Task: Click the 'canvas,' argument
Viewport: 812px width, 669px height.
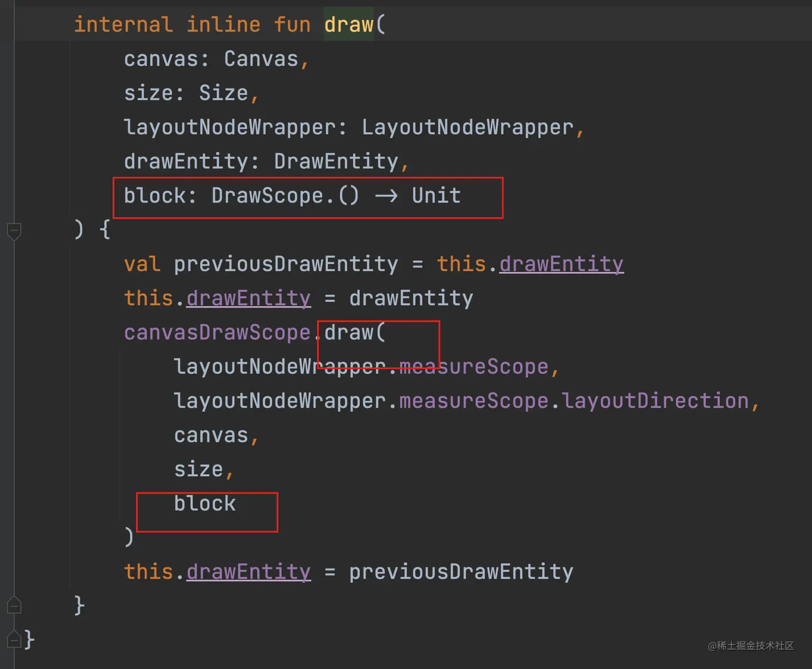Action: (x=216, y=435)
